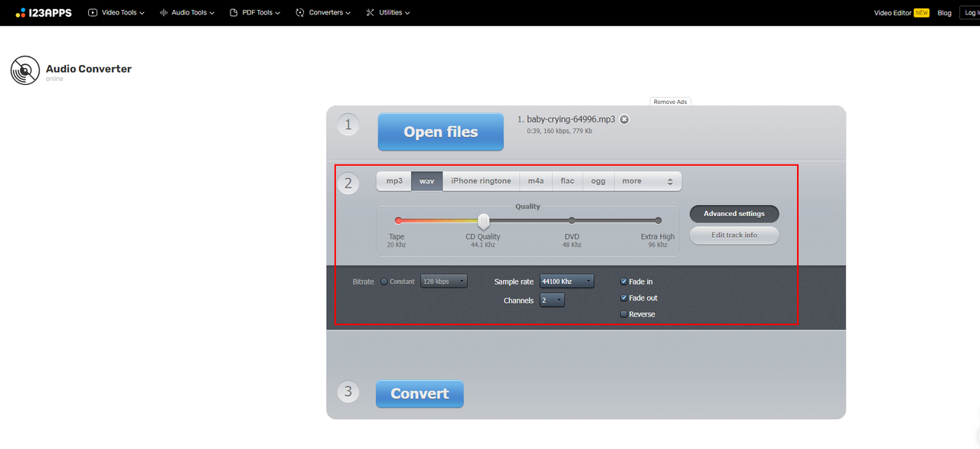Enable the Reverse checkbox
The image size is (980, 449).
point(624,314)
